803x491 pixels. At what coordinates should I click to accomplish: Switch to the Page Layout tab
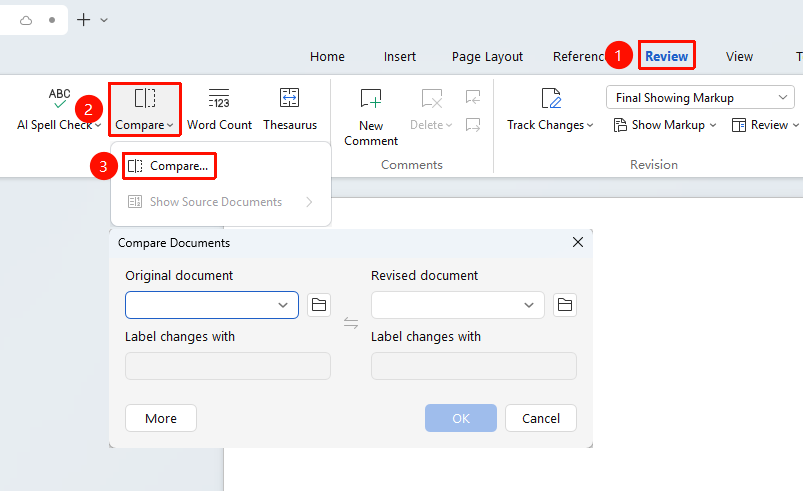coord(487,56)
